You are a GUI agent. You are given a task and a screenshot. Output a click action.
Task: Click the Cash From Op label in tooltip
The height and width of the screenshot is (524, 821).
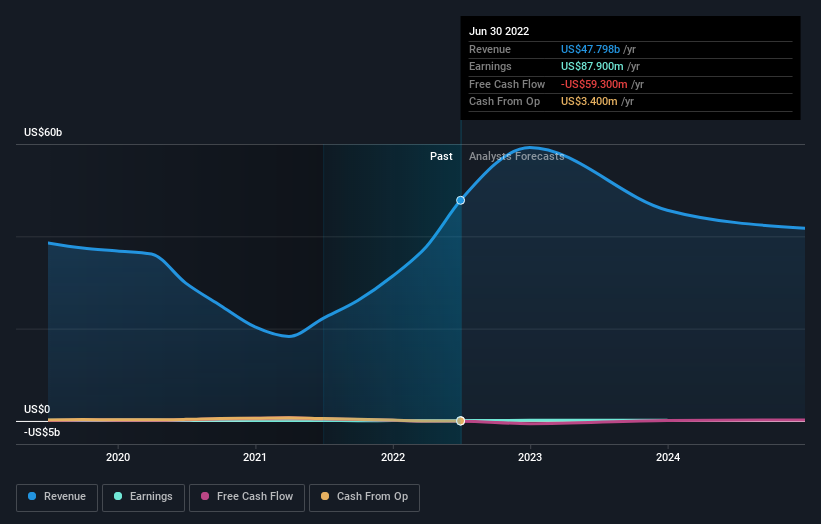504,102
